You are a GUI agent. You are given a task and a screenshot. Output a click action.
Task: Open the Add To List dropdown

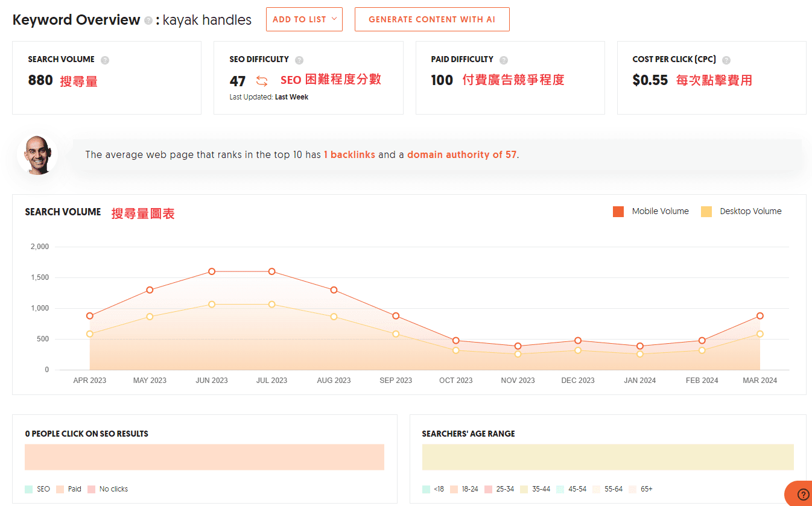(x=304, y=19)
